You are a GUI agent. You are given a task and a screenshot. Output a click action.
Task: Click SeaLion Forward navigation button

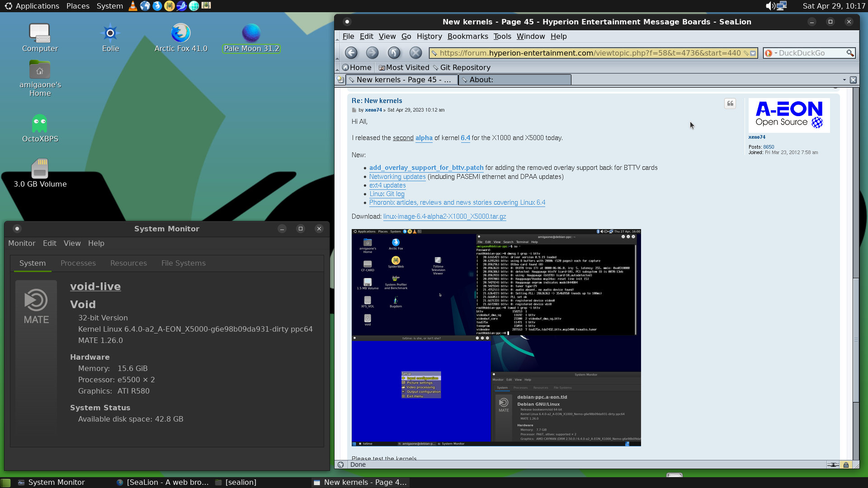click(372, 53)
